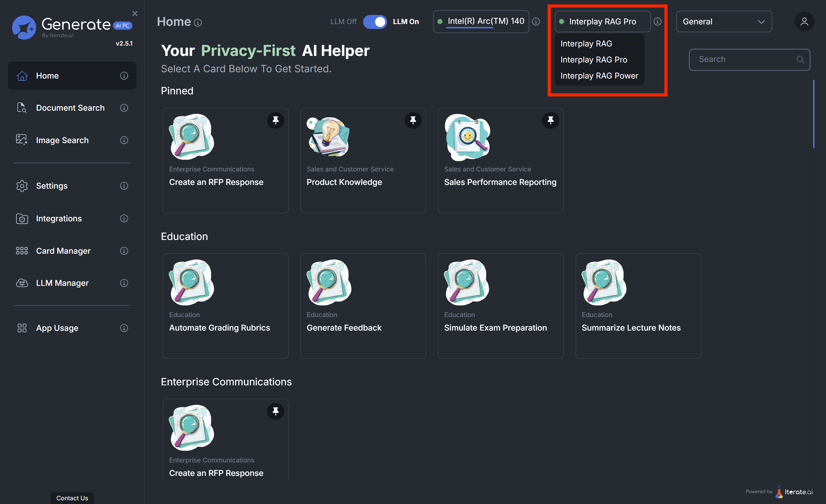Toggle the LLM On/Off switch
826x504 pixels.
click(375, 22)
